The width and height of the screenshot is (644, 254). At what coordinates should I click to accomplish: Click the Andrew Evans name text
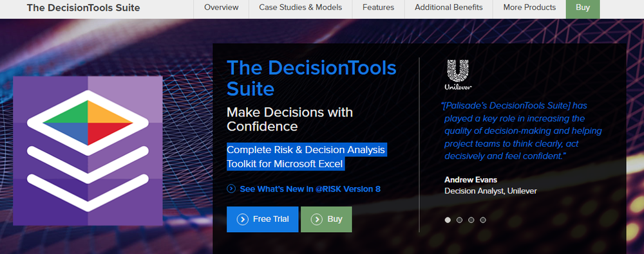click(x=471, y=179)
